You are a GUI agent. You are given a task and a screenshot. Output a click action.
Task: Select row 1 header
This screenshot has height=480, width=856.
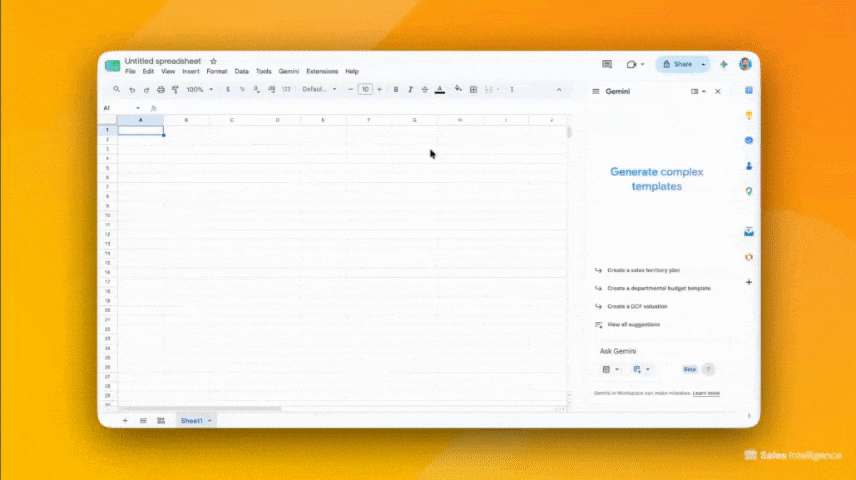click(108, 130)
